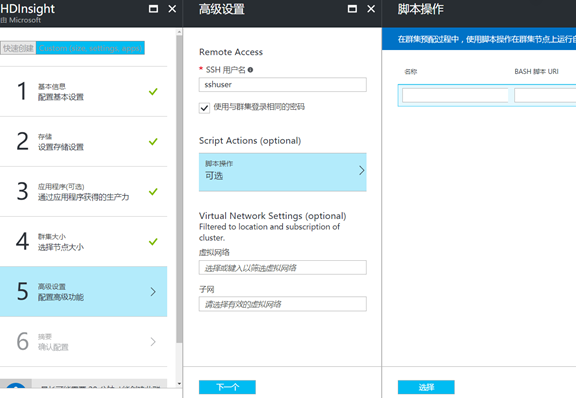Open step 1 基本信息

click(x=83, y=92)
